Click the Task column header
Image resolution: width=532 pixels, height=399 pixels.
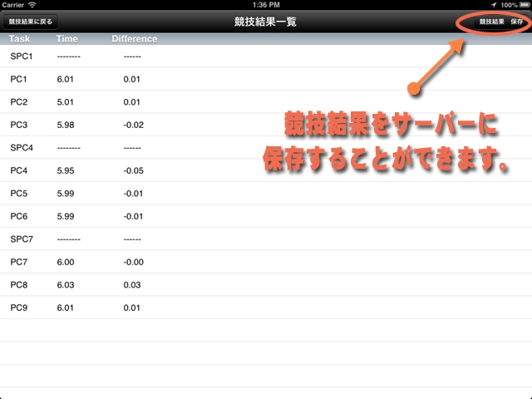(21, 38)
